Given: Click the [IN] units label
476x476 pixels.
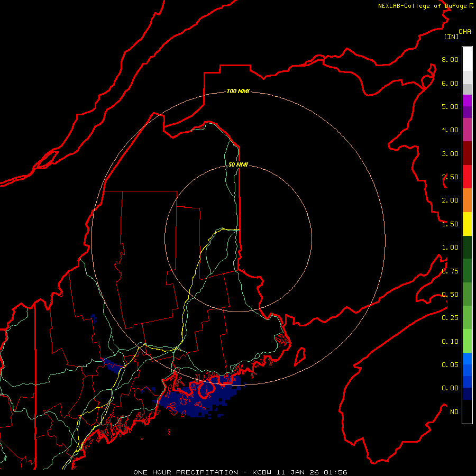Looking at the screenshot, I should tap(451, 36).
